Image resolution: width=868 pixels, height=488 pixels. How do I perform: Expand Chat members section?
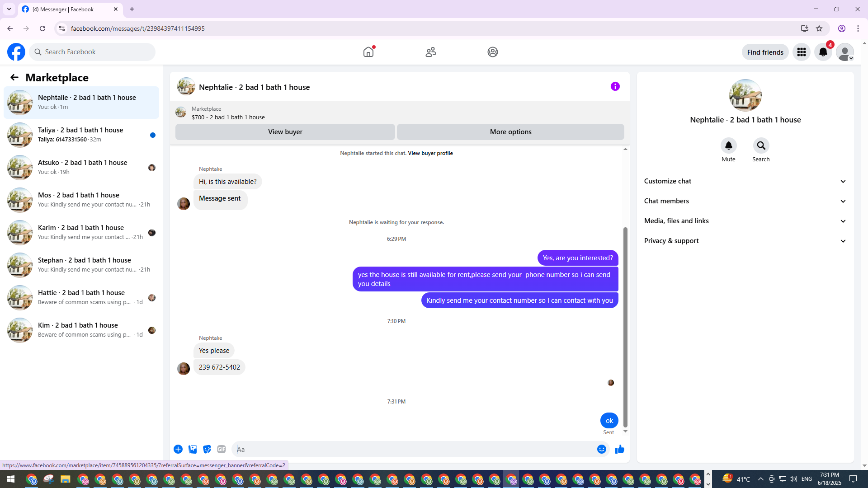(x=745, y=201)
